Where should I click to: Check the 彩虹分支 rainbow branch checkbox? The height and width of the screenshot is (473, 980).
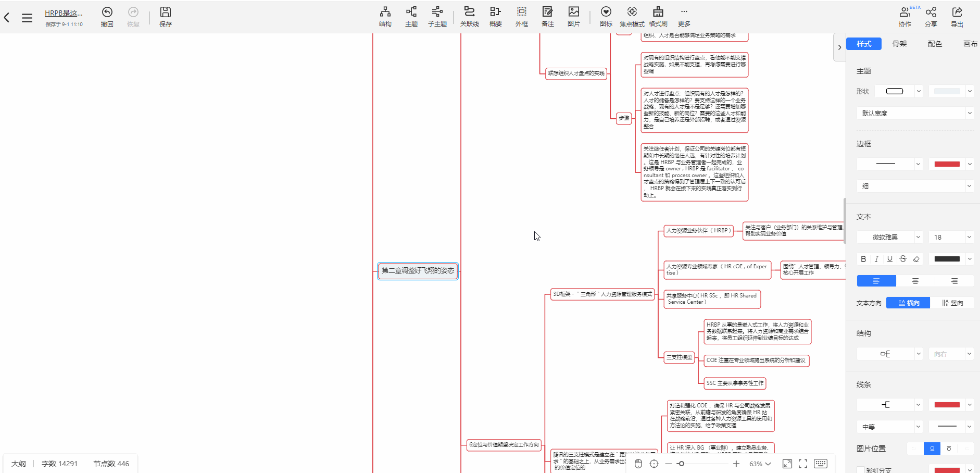(861, 470)
